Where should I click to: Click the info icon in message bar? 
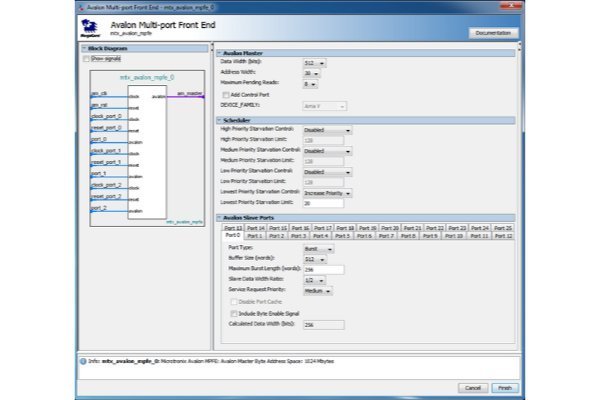(x=85, y=359)
